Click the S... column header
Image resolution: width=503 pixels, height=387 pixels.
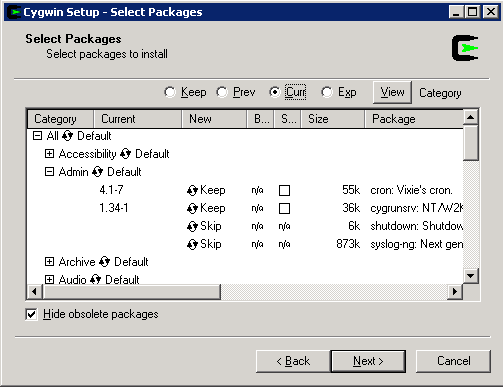[x=288, y=119]
